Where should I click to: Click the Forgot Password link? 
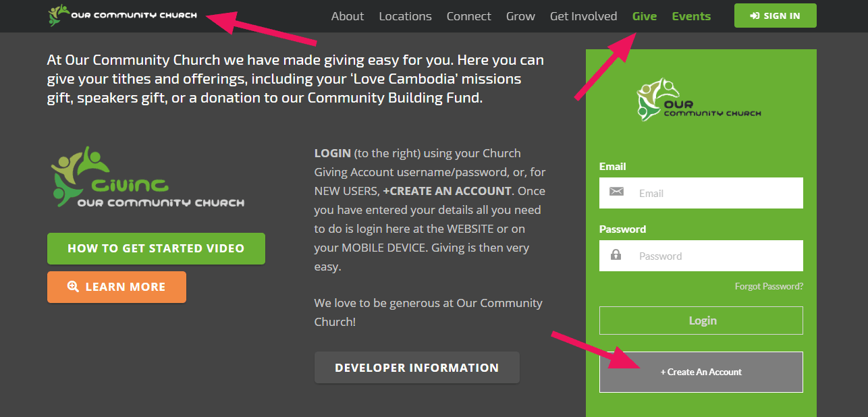click(x=769, y=286)
